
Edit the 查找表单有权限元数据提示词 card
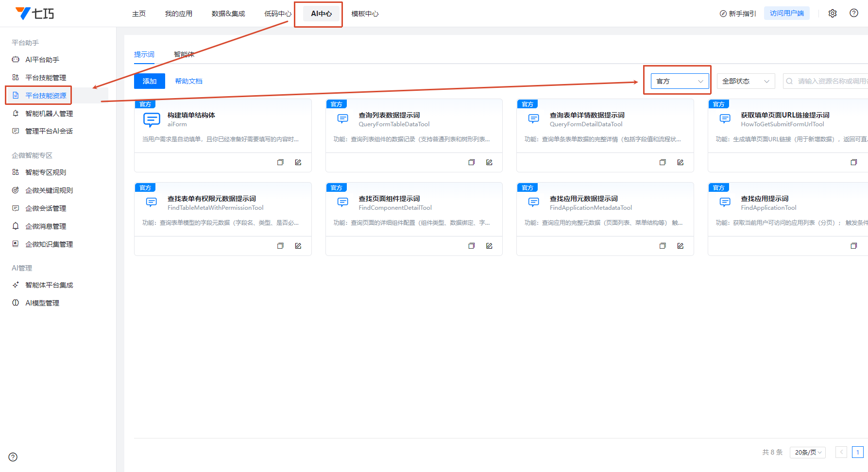[x=298, y=246]
